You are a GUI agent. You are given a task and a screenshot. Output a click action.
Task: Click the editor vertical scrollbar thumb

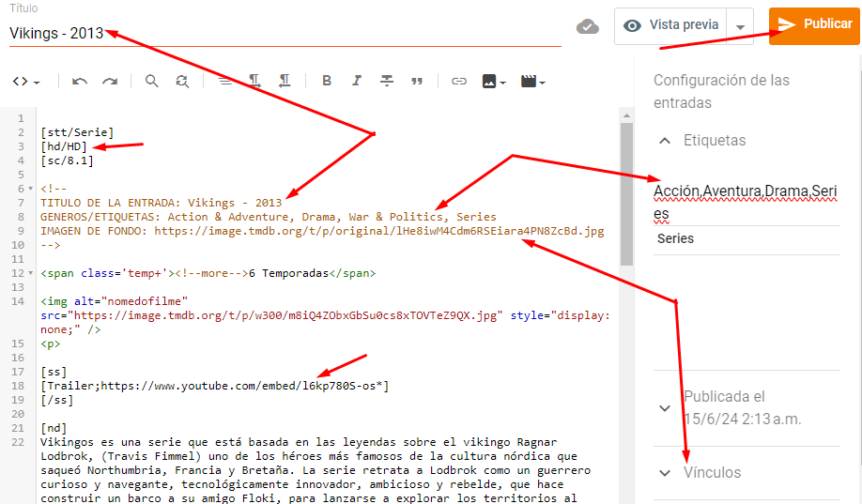click(x=626, y=194)
